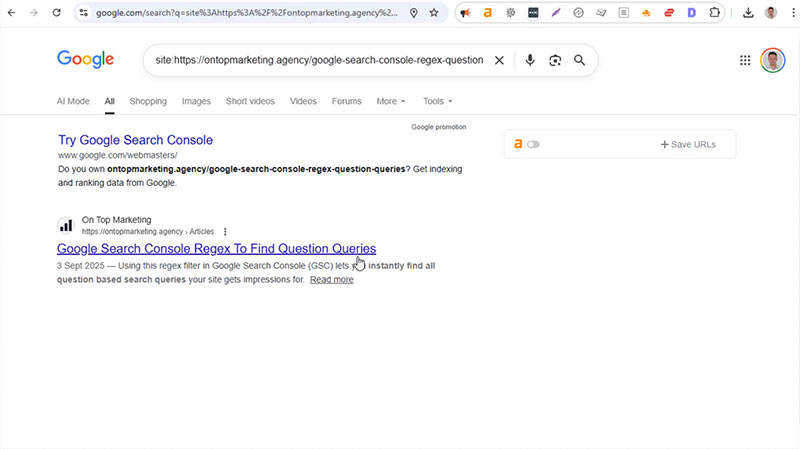Open Chrome profile avatar in toolbar
Screen dimensions: 800x449
(771, 13)
